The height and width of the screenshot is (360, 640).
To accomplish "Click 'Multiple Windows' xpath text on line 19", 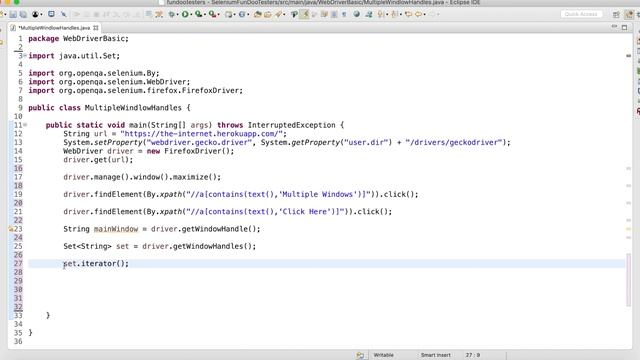I will pyautogui.click(x=318, y=194).
